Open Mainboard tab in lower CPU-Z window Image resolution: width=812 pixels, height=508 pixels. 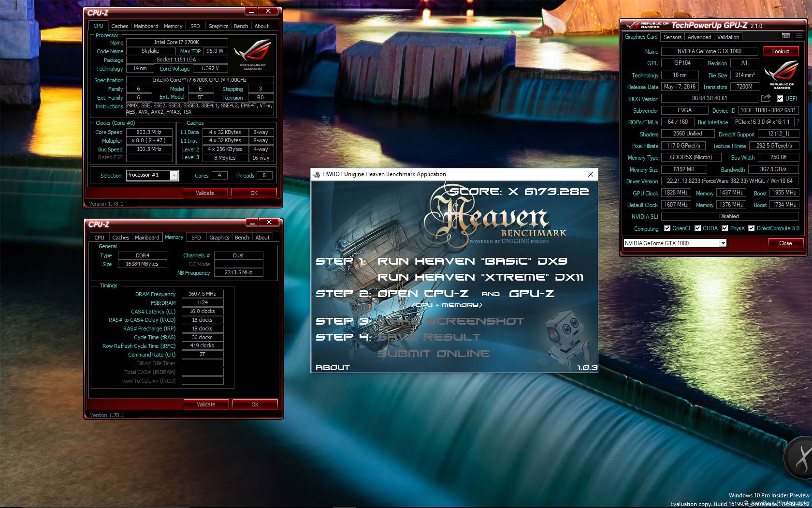(147, 238)
